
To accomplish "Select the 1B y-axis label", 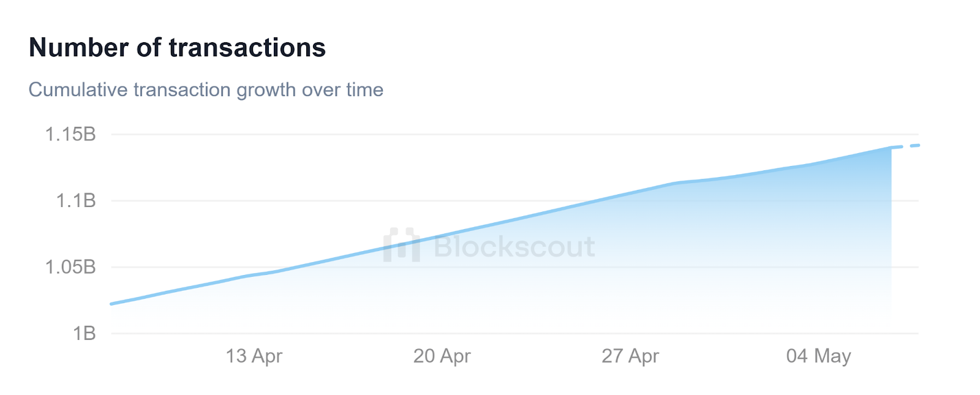I will [85, 334].
